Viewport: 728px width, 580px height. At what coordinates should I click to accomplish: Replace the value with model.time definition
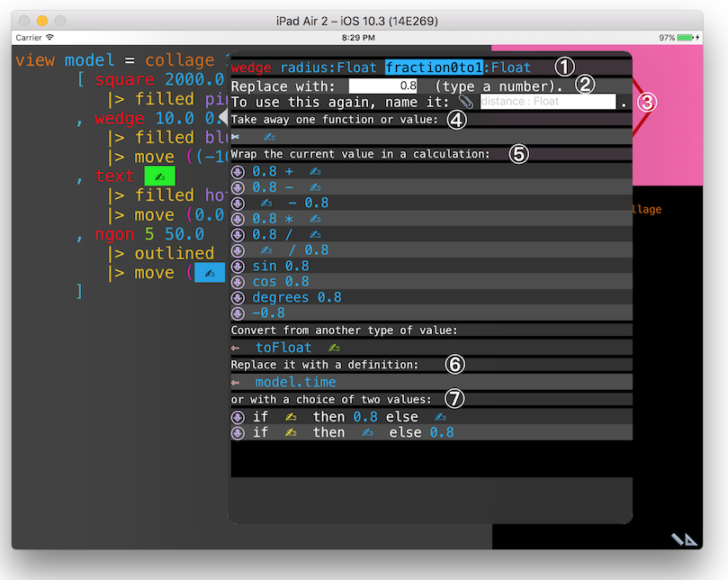coord(295,382)
